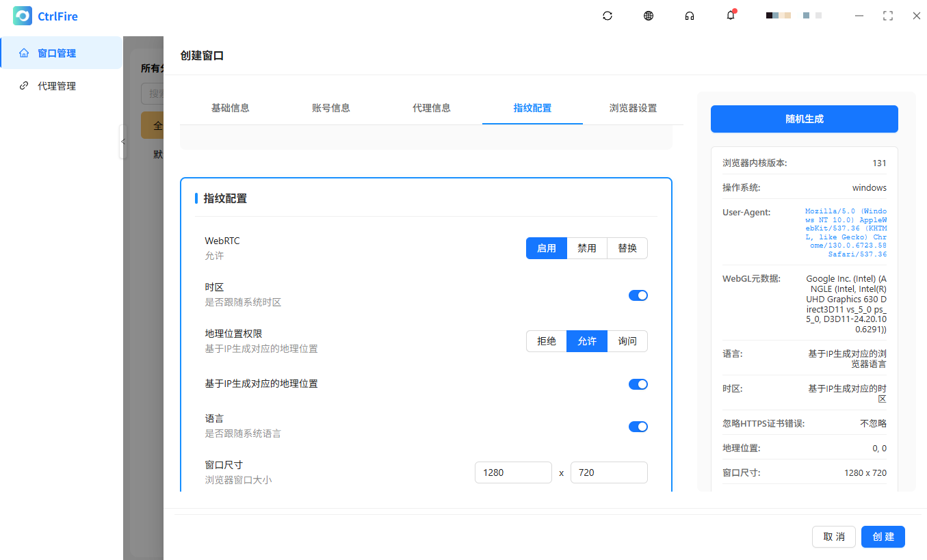Toggle 时区 follow-system switch off
927x560 pixels.
pyautogui.click(x=638, y=295)
